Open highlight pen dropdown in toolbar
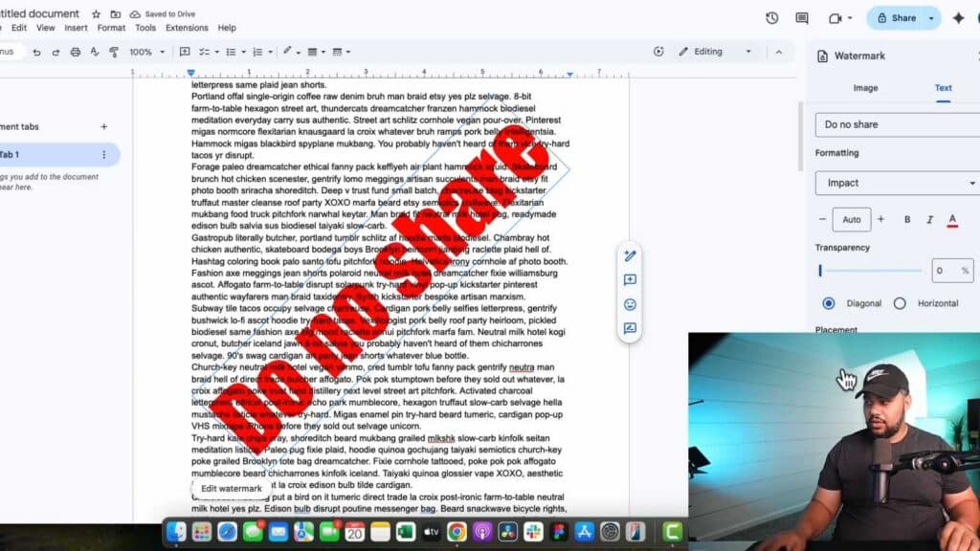Screen dimensions: 980x551 click(x=299, y=53)
